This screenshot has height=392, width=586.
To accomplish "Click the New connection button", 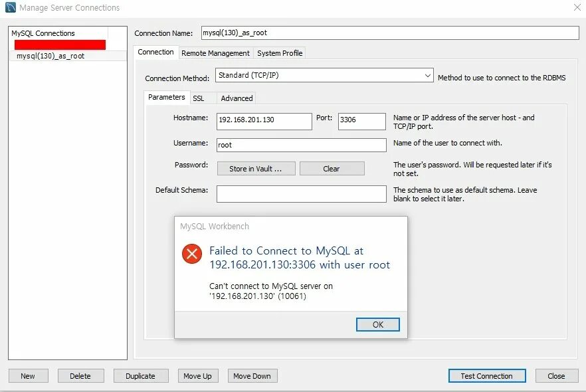I will [29, 376].
